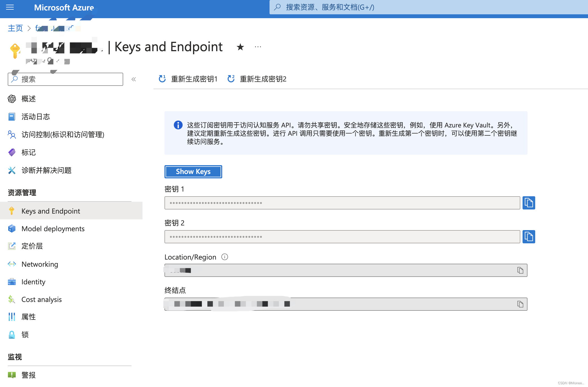The image size is (588, 387).
Task: Copy the 终结点 endpoint value
Action: [520, 304]
